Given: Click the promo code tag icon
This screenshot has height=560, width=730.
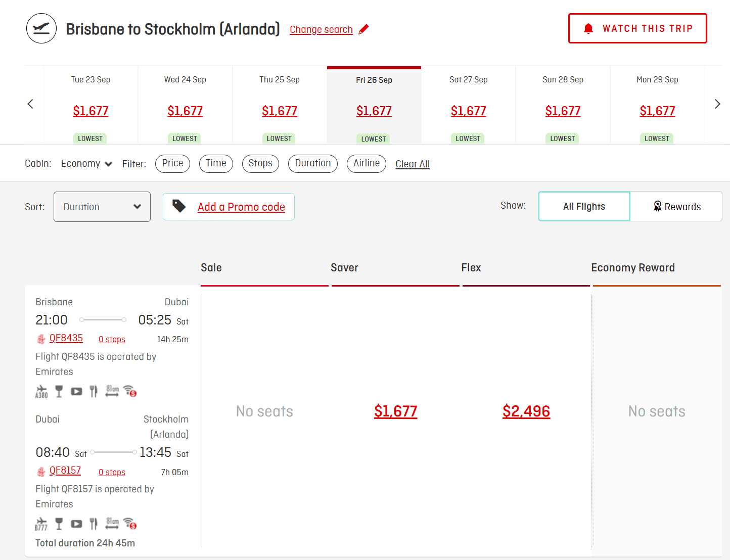Looking at the screenshot, I should (179, 206).
